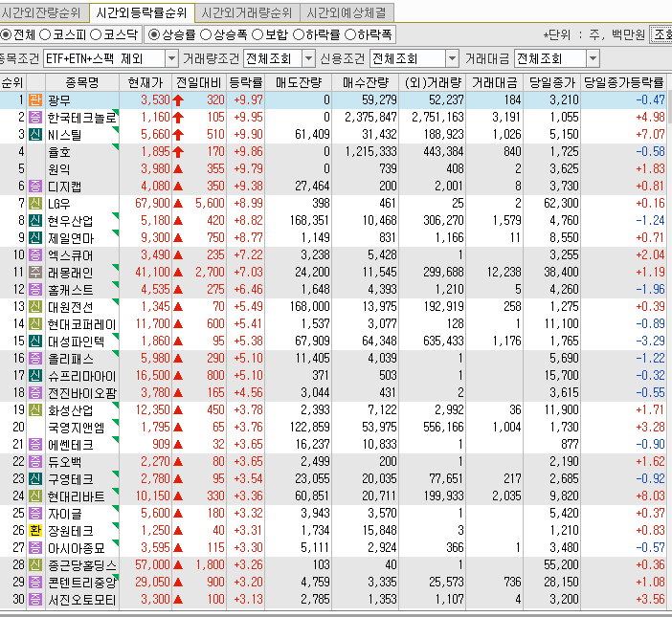Sort by 매수잔량 column header
Screen dimensions: 672x617
pyautogui.click(x=365, y=82)
